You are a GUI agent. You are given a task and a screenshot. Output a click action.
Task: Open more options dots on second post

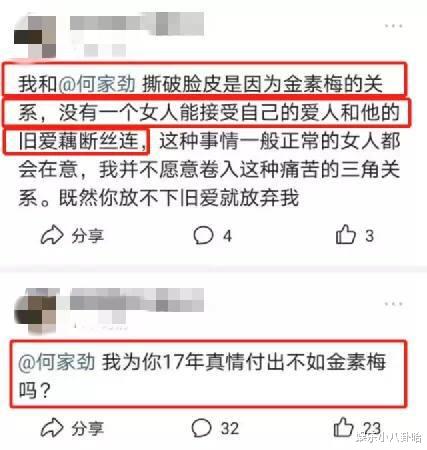click(394, 304)
